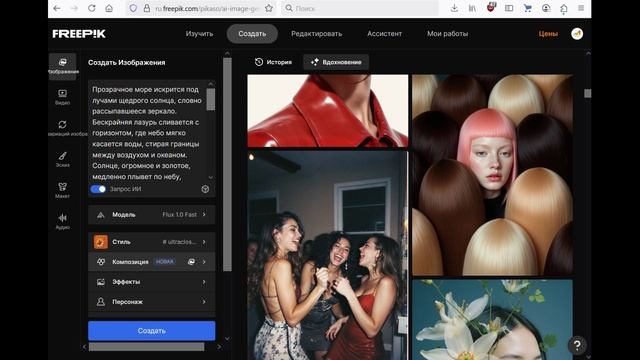
Task: Open browser downloads panel
Action: (454, 8)
